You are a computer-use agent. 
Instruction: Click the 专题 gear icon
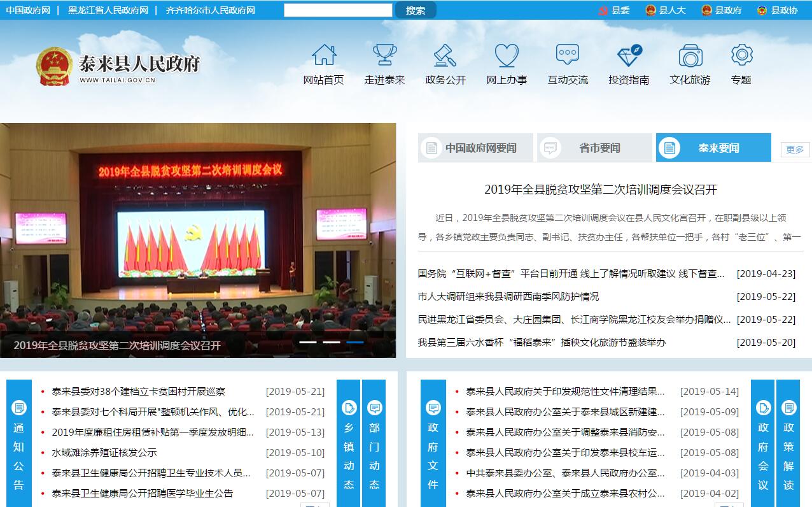741,55
